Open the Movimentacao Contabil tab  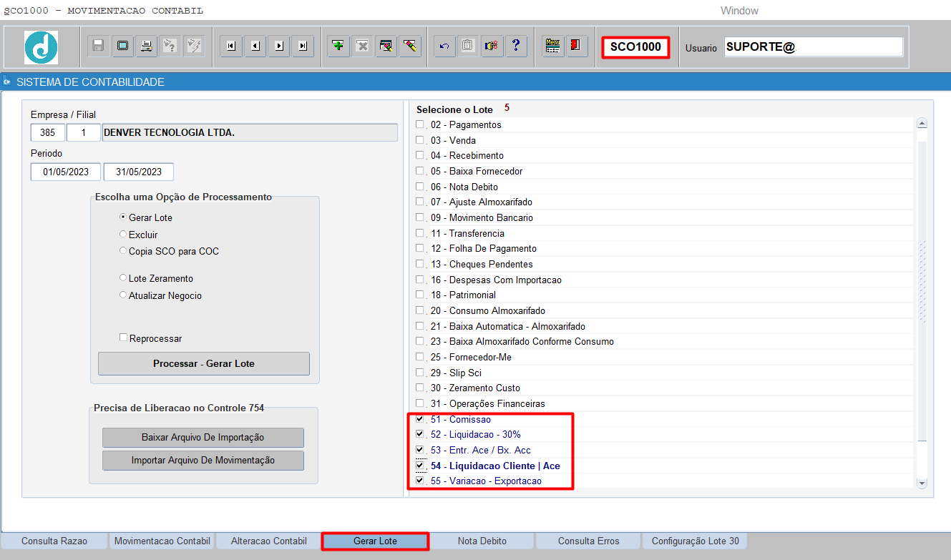point(162,541)
